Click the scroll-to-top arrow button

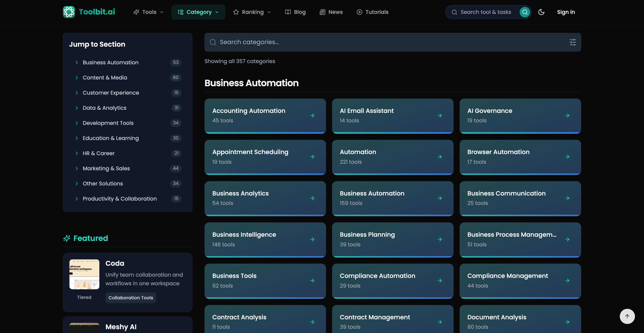pyautogui.click(x=627, y=316)
